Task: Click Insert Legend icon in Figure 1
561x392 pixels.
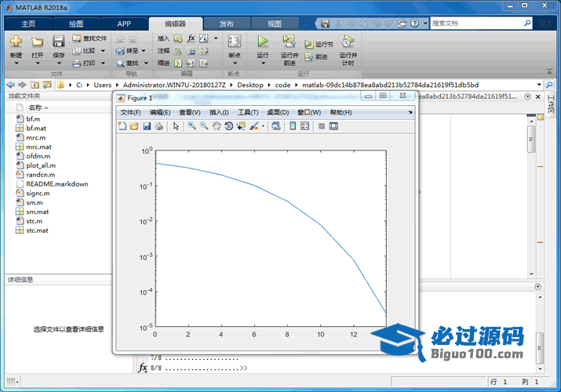Action: [305, 126]
